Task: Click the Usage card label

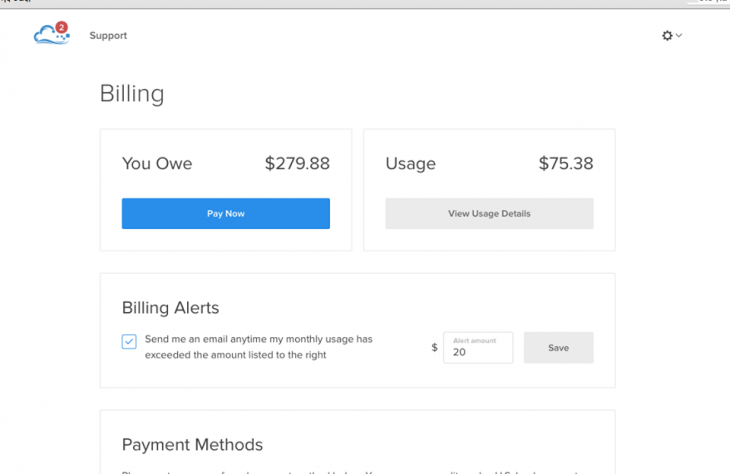Action: [411, 164]
